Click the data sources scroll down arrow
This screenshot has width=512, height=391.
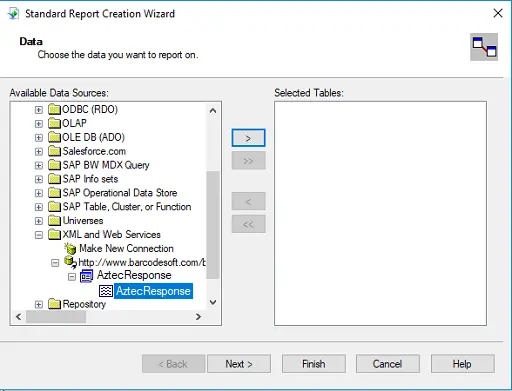tap(213, 302)
